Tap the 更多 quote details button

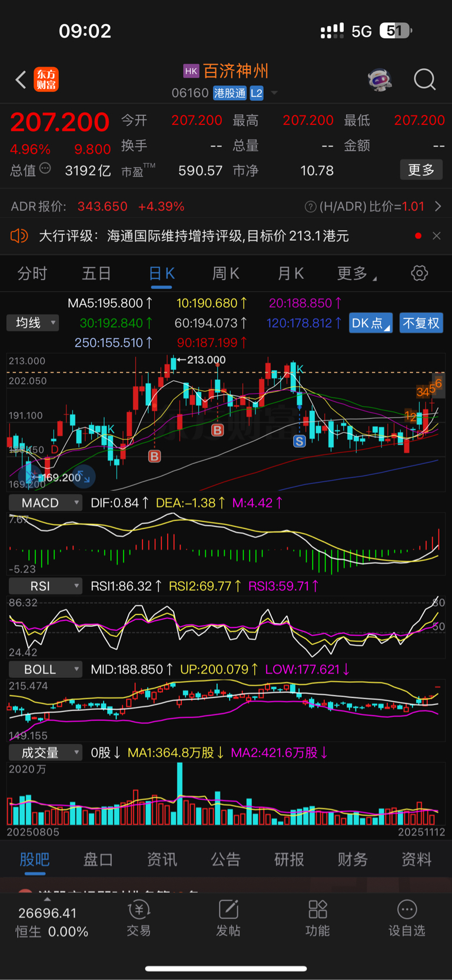[x=421, y=170]
